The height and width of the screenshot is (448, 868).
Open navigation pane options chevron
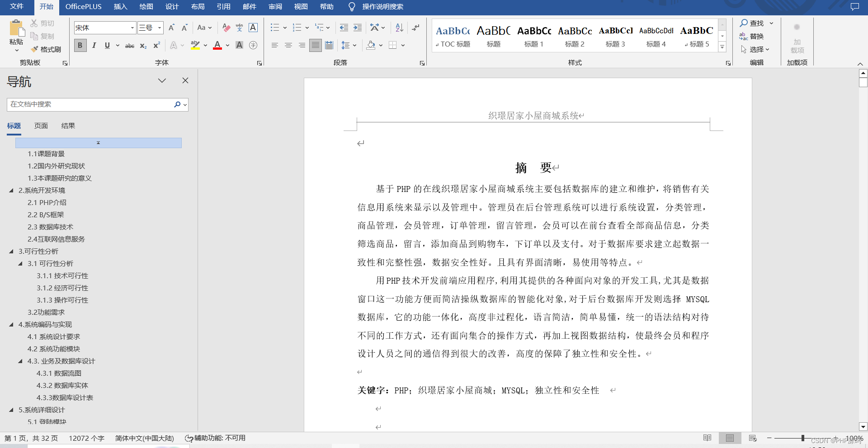162,80
